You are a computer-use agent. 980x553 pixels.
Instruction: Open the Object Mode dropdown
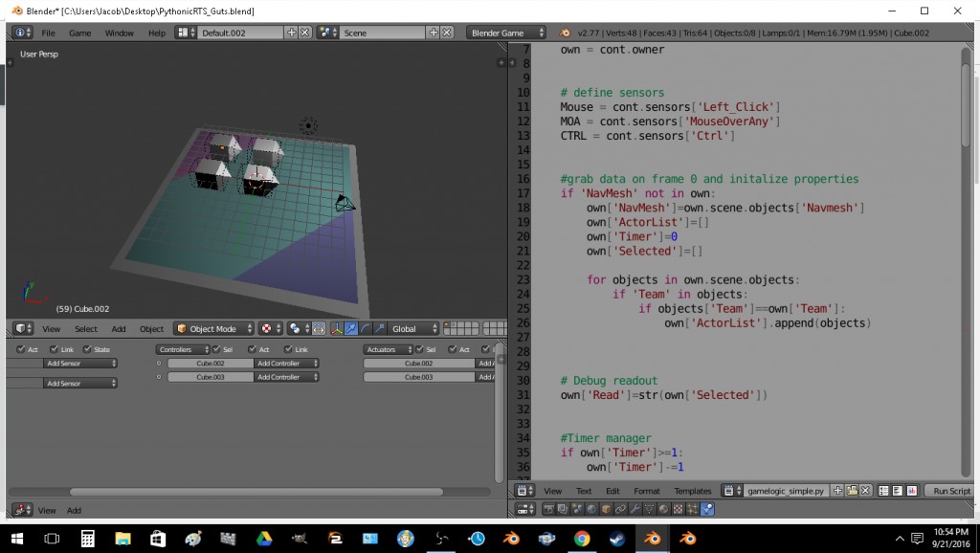click(x=212, y=328)
